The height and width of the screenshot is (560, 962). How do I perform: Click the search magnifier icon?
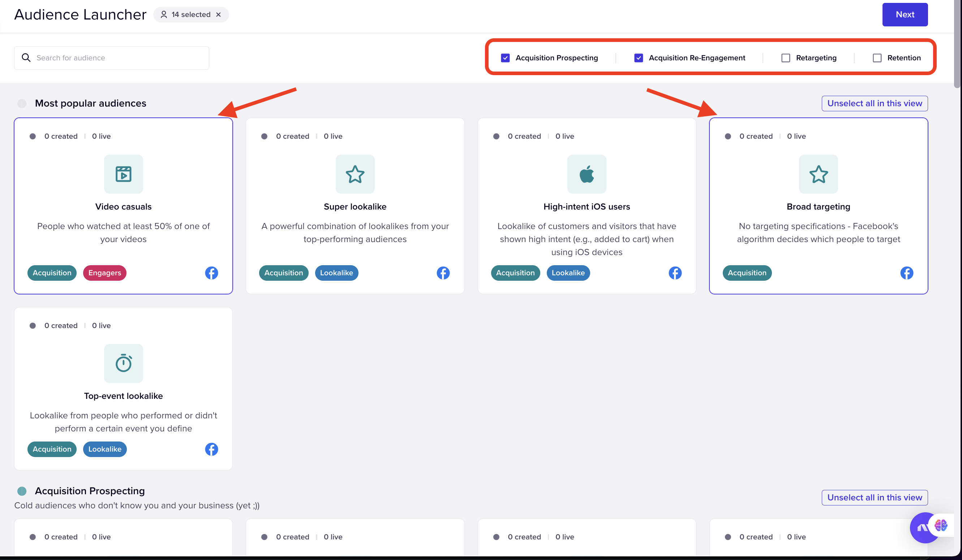pos(26,58)
